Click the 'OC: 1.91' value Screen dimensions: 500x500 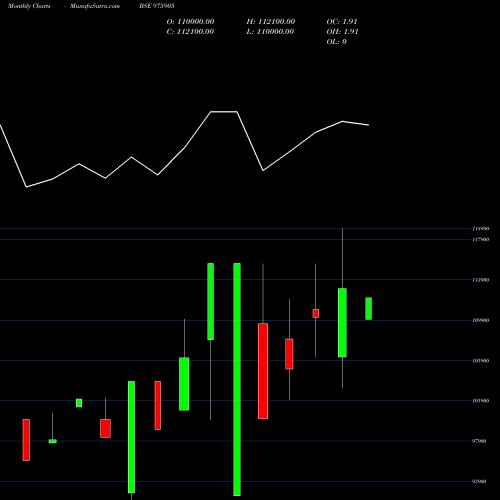click(x=342, y=22)
